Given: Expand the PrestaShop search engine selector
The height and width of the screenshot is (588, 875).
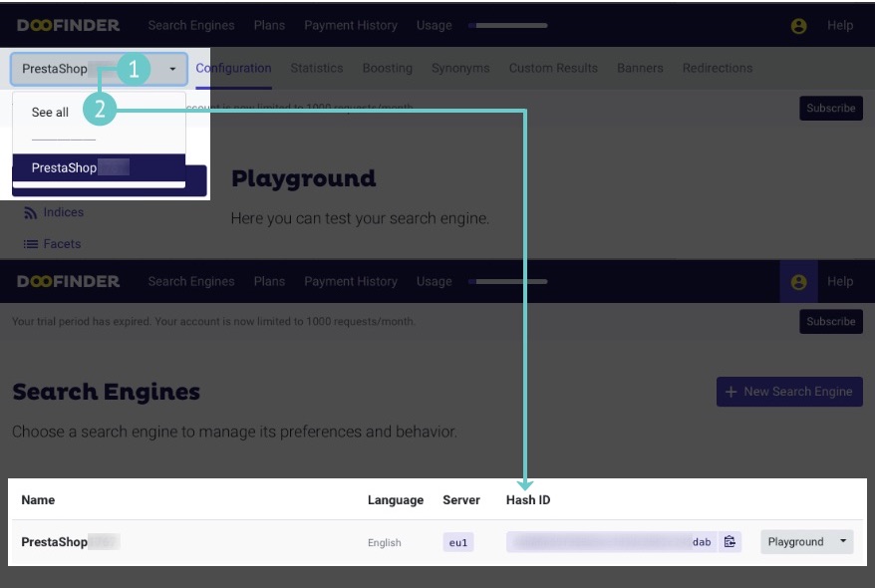Looking at the screenshot, I should pyautogui.click(x=99, y=69).
